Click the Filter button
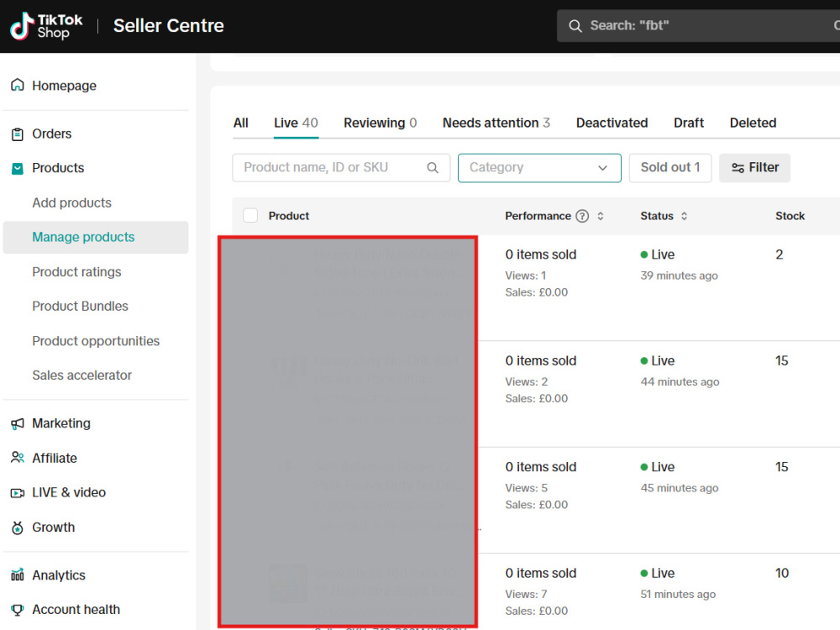This screenshot has height=630, width=840. [754, 168]
